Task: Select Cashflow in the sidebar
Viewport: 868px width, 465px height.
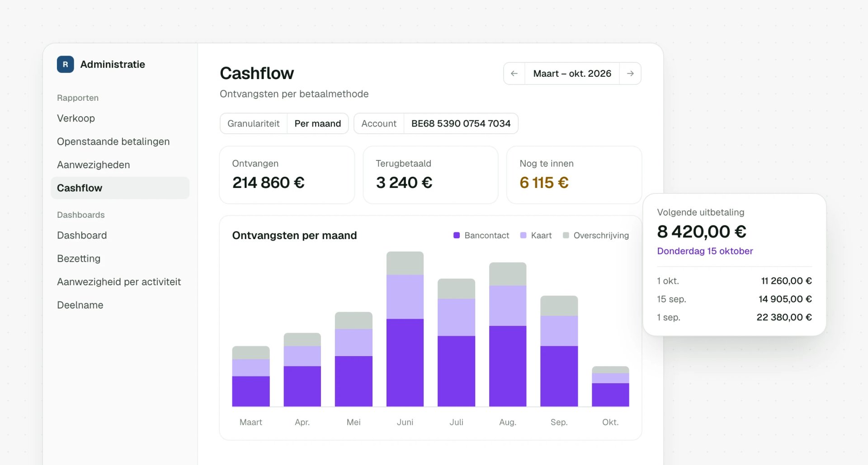Action: click(x=120, y=188)
